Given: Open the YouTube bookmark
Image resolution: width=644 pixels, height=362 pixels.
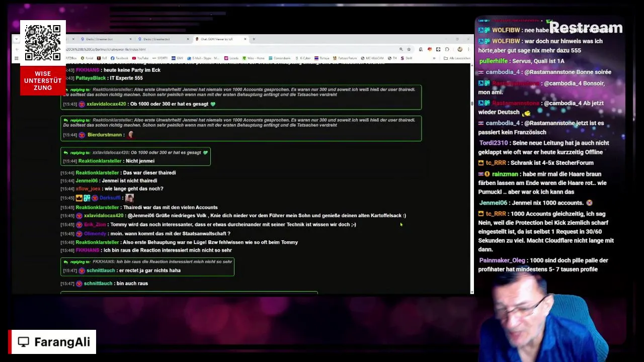Looking at the screenshot, I should 140,58.
